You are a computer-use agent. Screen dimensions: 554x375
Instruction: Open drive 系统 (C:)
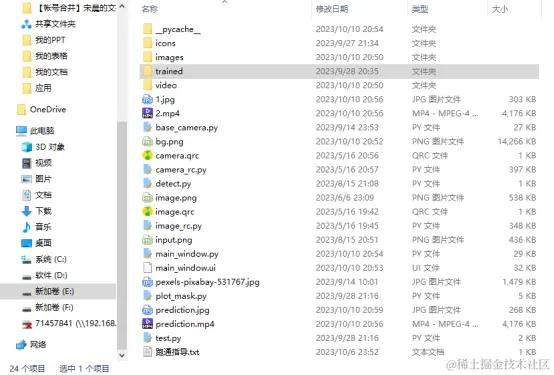point(51,259)
